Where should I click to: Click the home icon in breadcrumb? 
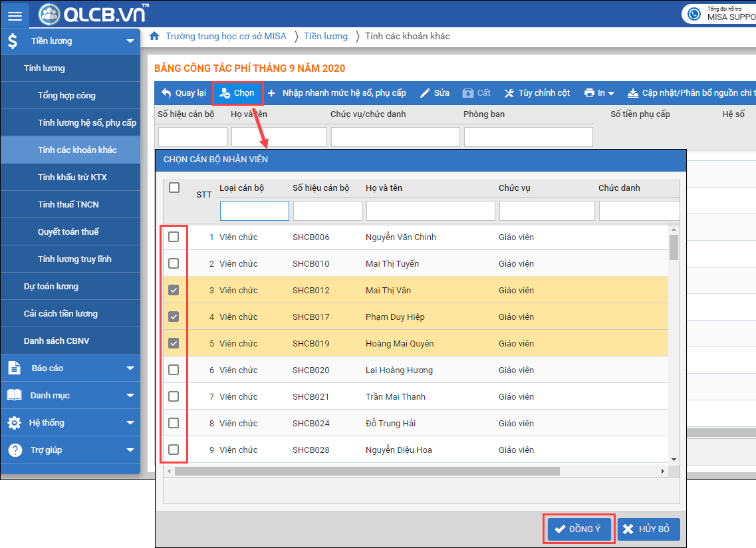pos(154,36)
